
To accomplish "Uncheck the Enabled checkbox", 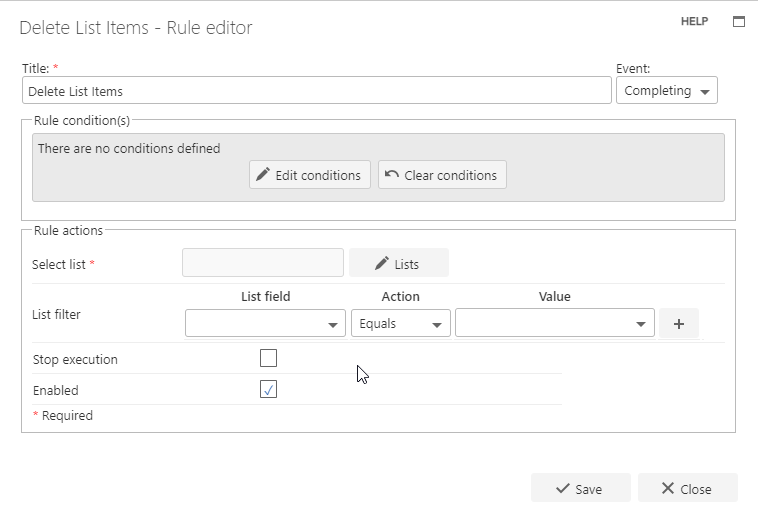I will (268, 389).
